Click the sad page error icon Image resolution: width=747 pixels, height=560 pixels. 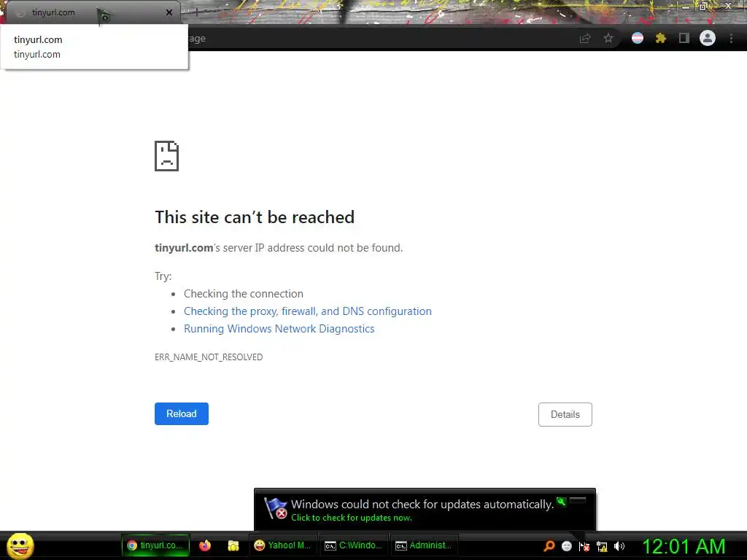pyautogui.click(x=167, y=156)
